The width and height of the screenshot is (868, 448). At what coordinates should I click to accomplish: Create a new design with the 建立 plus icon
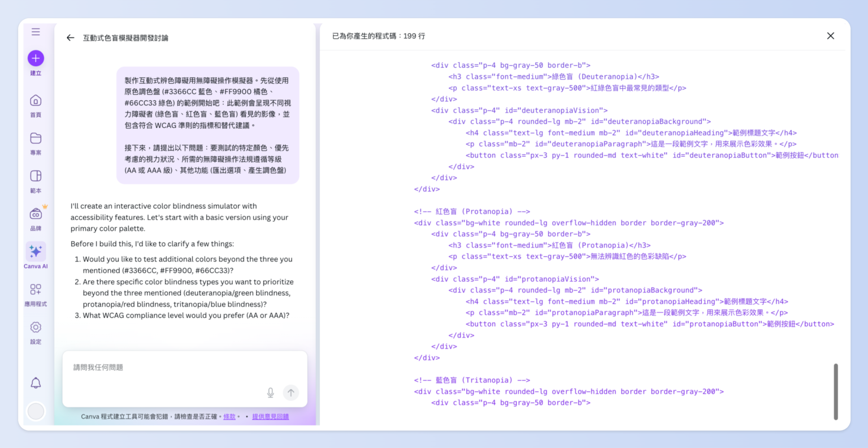pos(36,58)
